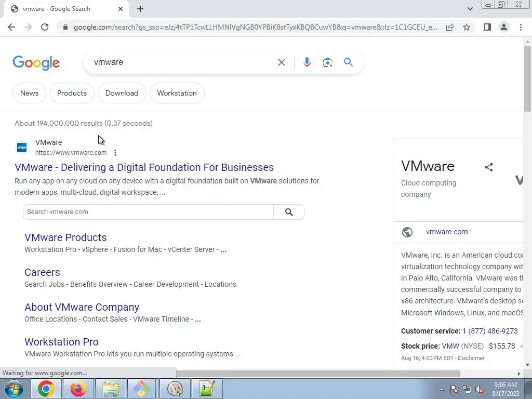Open the VMware Products sitelink
This screenshot has width=532, height=399.
point(65,237)
